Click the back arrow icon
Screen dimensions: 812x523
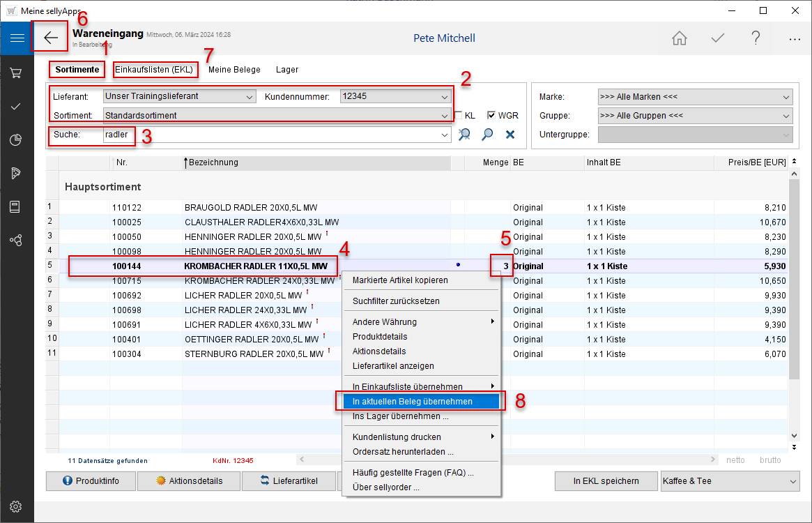(x=51, y=38)
